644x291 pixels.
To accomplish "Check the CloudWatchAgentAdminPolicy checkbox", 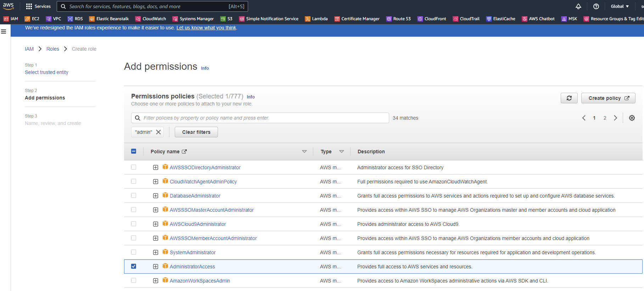I will tap(134, 181).
